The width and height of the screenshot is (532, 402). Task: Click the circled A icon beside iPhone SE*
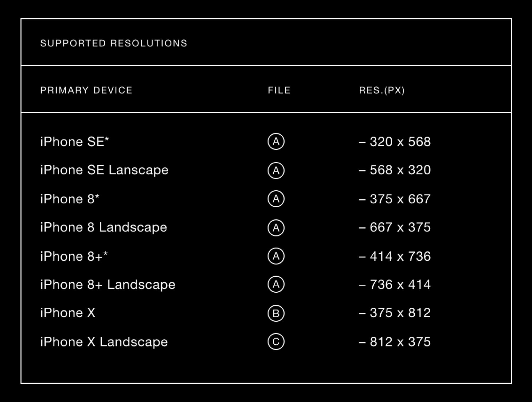276,142
